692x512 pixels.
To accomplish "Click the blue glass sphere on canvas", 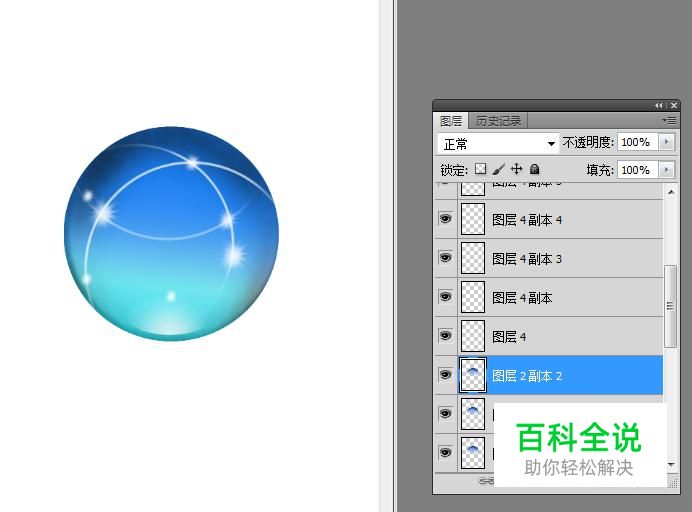I will (171, 233).
